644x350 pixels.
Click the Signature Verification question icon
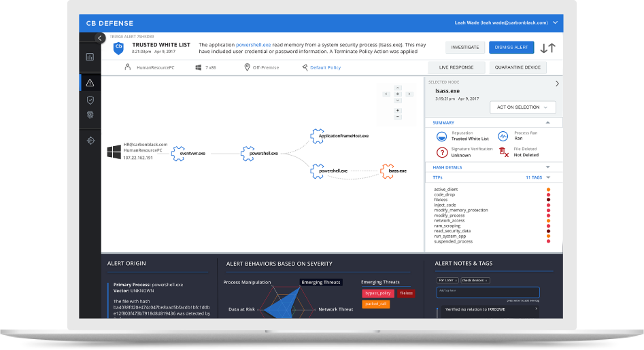coord(442,152)
